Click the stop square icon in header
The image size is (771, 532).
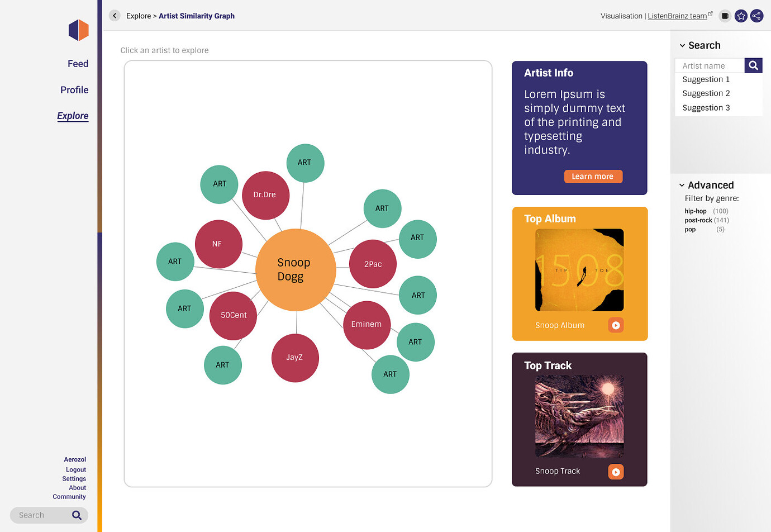[725, 16]
